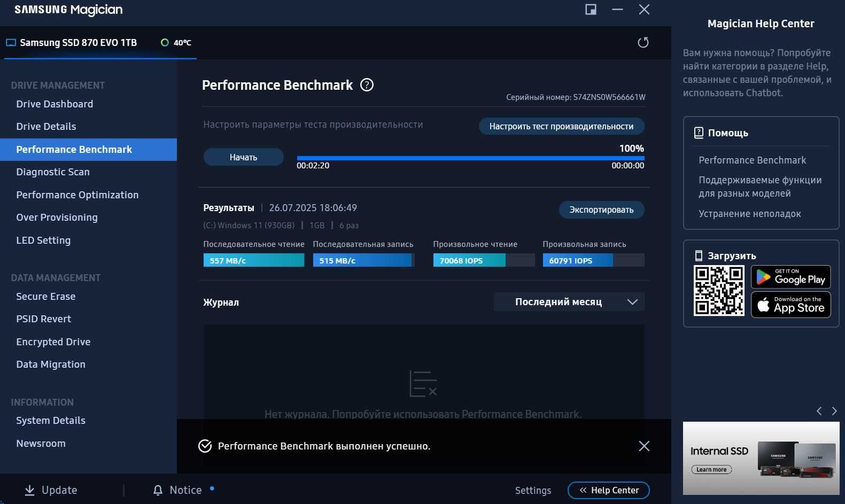Click the Samsung Magician logo
845x504 pixels.
click(x=68, y=10)
